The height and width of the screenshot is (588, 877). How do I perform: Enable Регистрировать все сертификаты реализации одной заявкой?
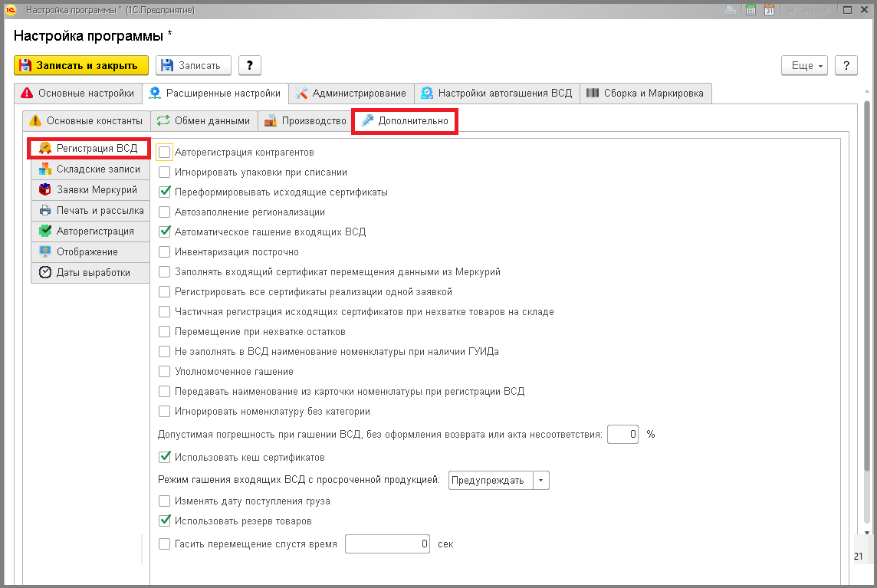pyautogui.click(x=164, y=291)
